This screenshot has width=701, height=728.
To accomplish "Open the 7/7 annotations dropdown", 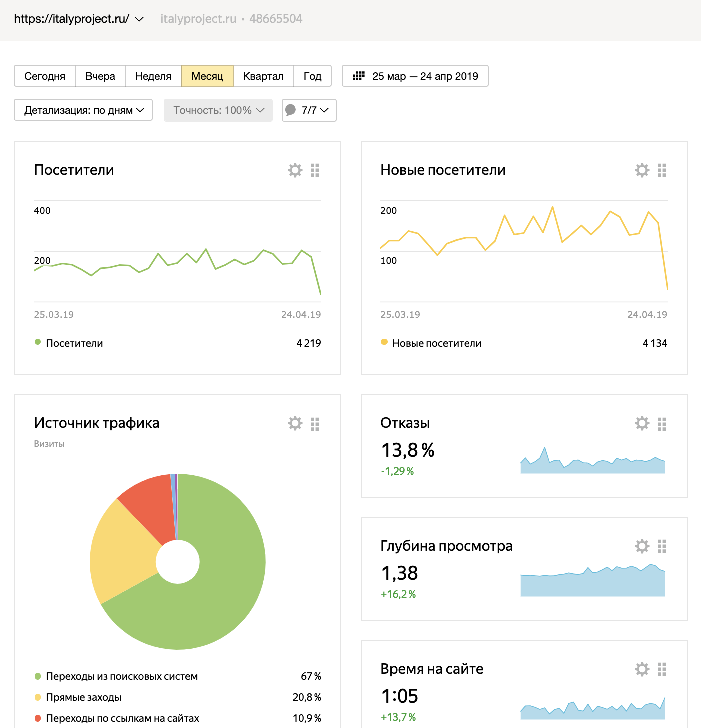I will [309, 110].
